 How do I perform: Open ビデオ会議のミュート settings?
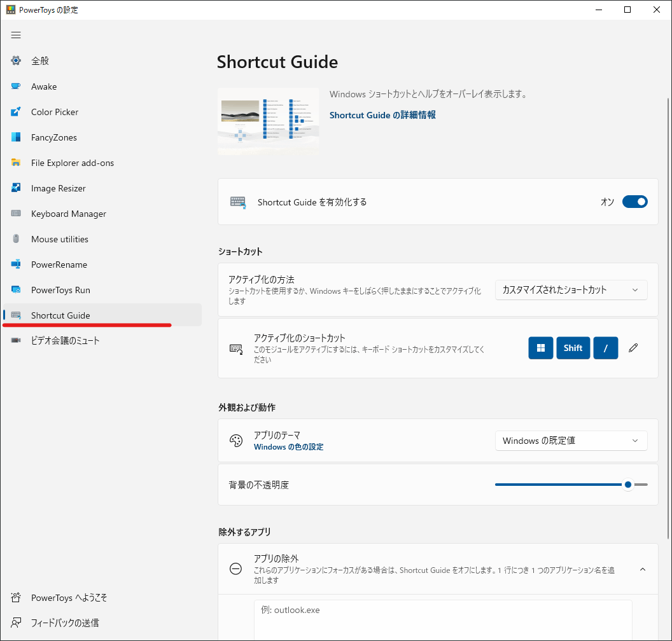[102, 340]
